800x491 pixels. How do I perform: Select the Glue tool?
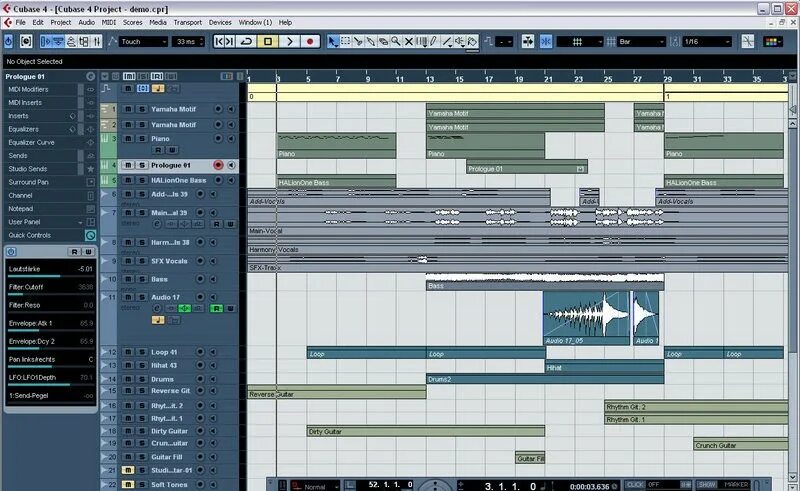click(371, 41)
